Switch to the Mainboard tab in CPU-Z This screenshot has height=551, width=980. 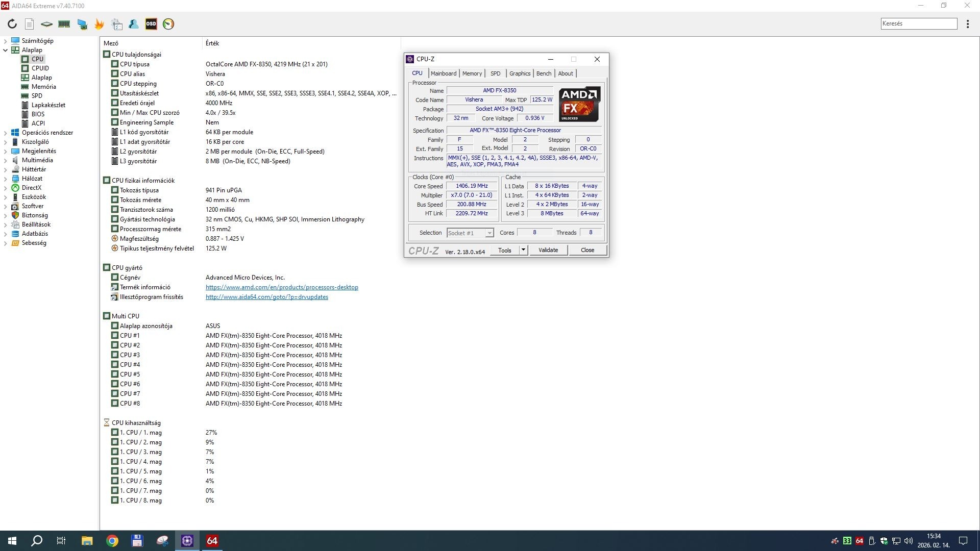click(x=443, y=73)
